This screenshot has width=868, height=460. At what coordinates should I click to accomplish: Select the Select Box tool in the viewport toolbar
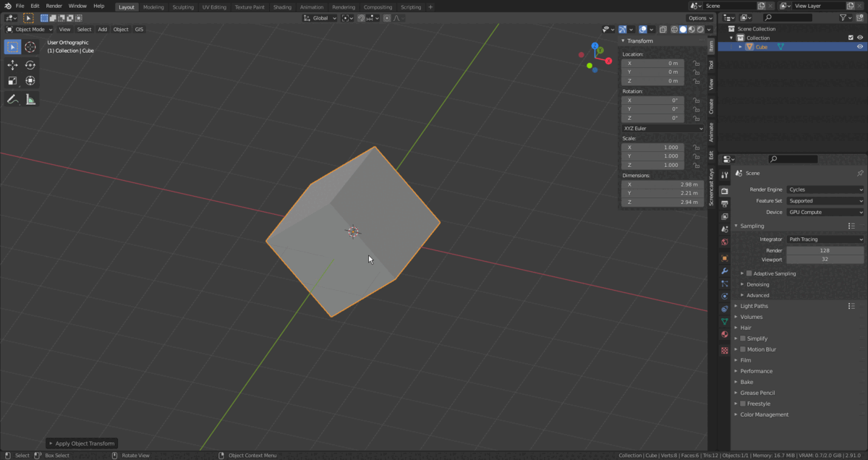tap(12, 47)
